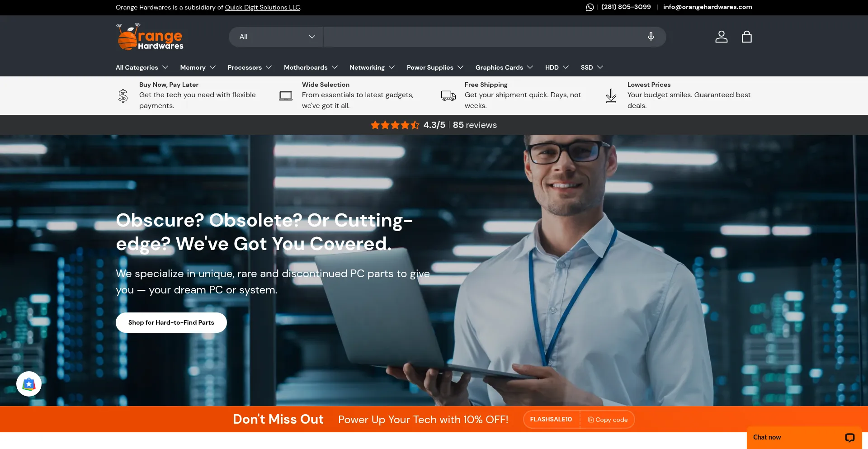Click the Orange Hardwares logo

pyautogui.click(x=150, y=37)
